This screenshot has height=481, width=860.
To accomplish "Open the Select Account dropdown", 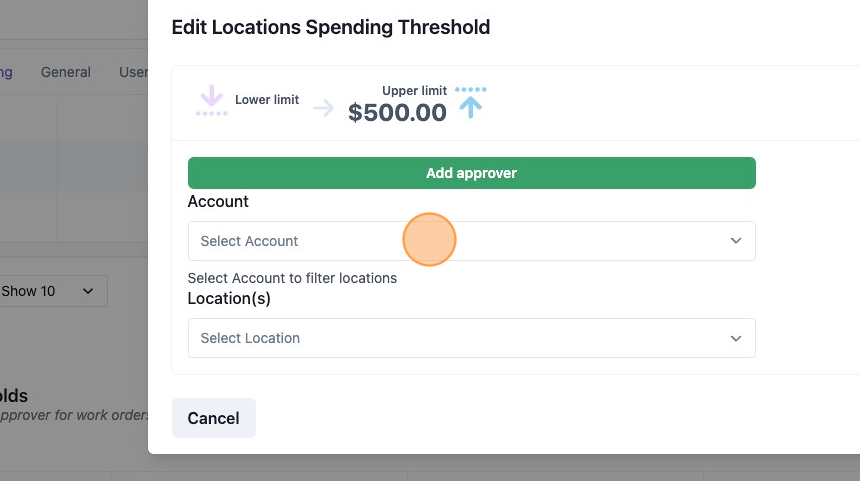I will coord(472,241).
